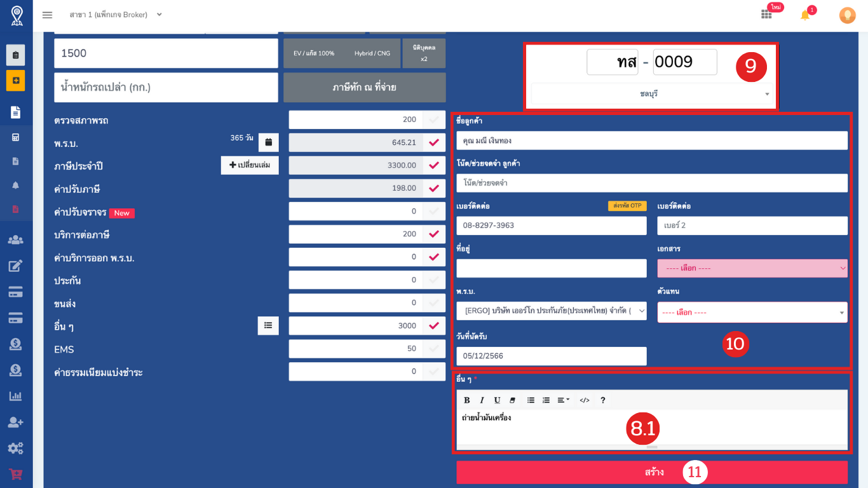Click the phone field showing 08-8297-3963
Viewport: 868px width, 488px height.
[x=552, y=226]
